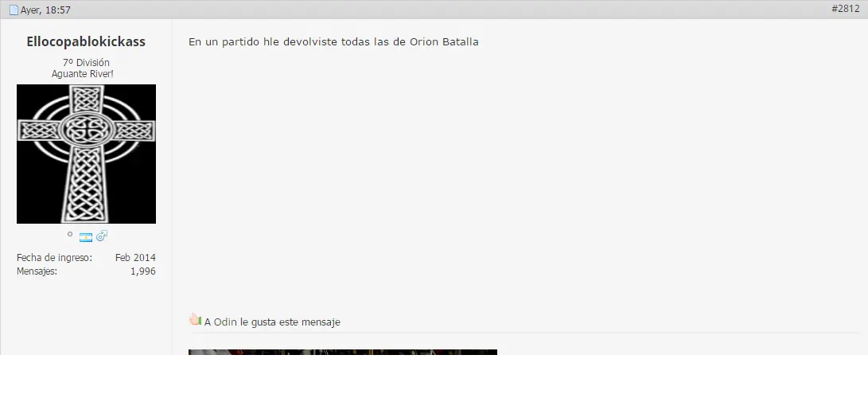
Task: Click the thumbs-up like icon
Action: (195, 319)
